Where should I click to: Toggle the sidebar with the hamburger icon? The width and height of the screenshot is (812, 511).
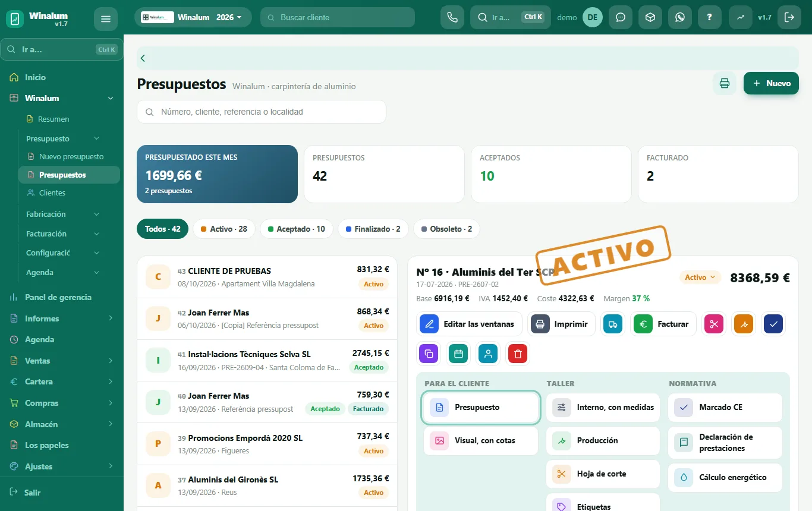[106, 19]
